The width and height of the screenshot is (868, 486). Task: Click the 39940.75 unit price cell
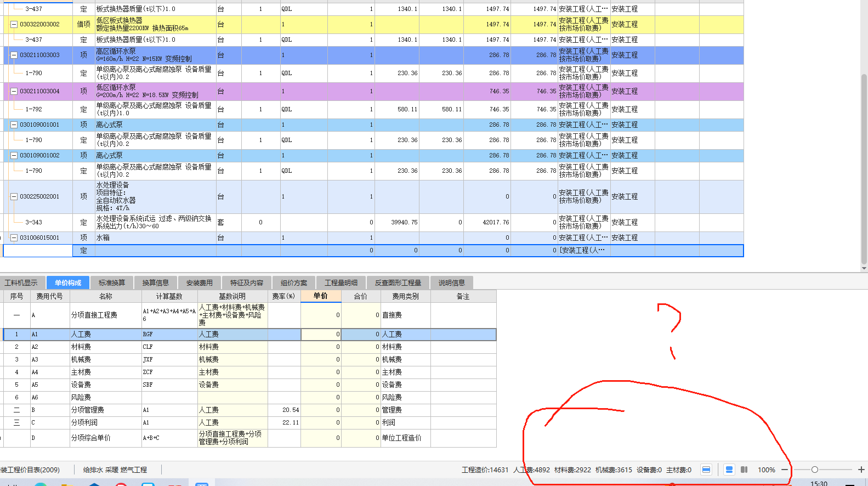[x=397, y=222]
